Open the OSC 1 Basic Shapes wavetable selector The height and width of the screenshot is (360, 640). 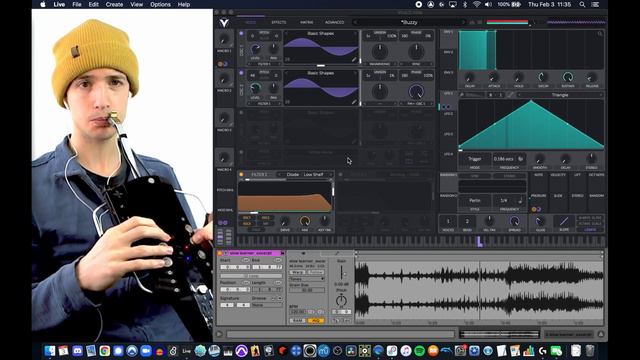tap(320, 33)
